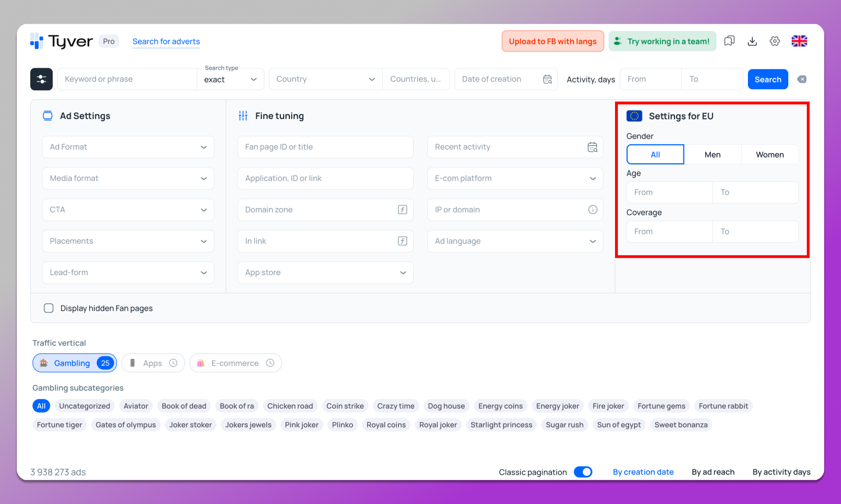Screen dimensions: 841x504
Task: Open the Ad Format dropdown
Action: [x=128, y=147]
